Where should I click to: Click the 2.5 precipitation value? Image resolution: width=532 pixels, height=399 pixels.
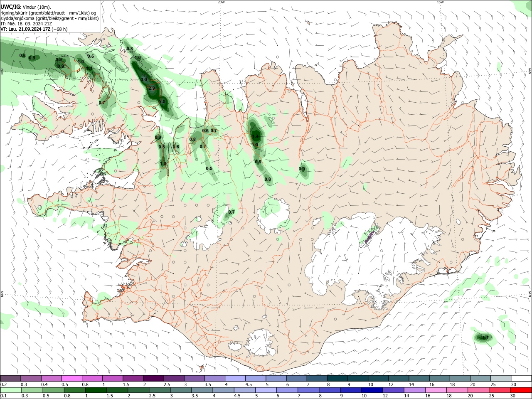[163, 102]
